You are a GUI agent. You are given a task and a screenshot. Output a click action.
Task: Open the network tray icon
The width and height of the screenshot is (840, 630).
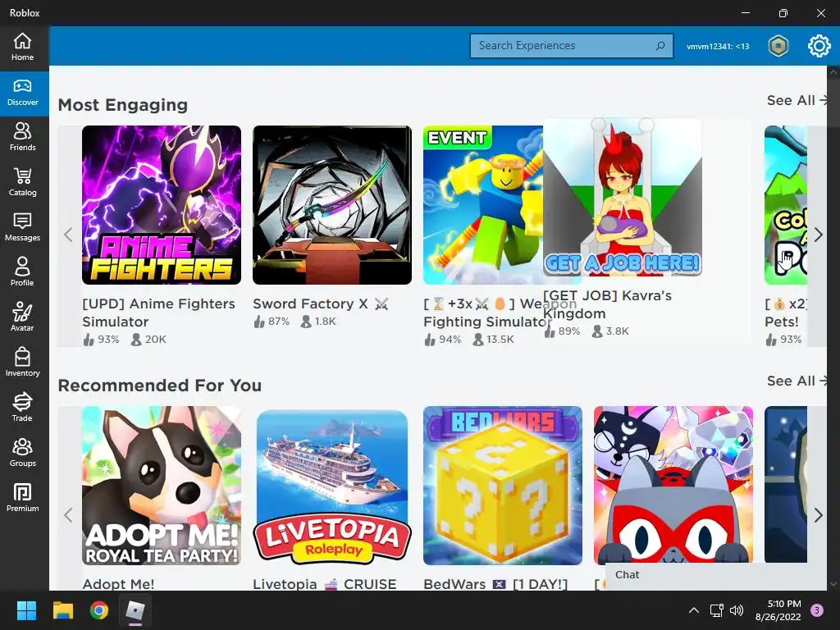716,610
